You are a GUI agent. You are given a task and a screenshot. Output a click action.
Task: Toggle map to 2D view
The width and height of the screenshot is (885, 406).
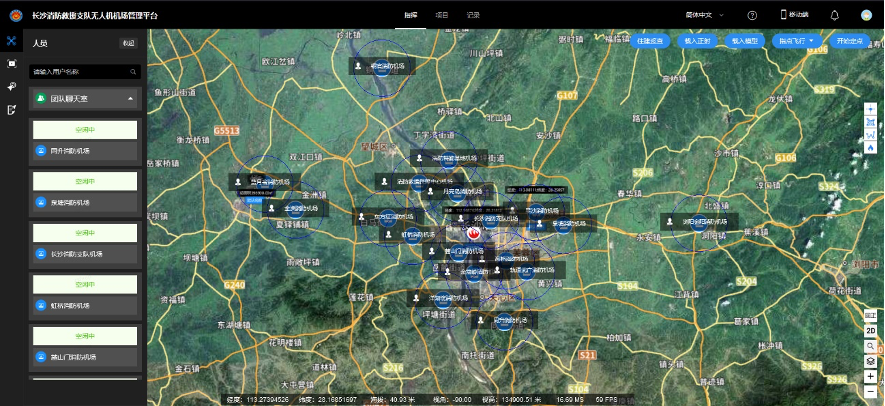[x=871, y=330]
